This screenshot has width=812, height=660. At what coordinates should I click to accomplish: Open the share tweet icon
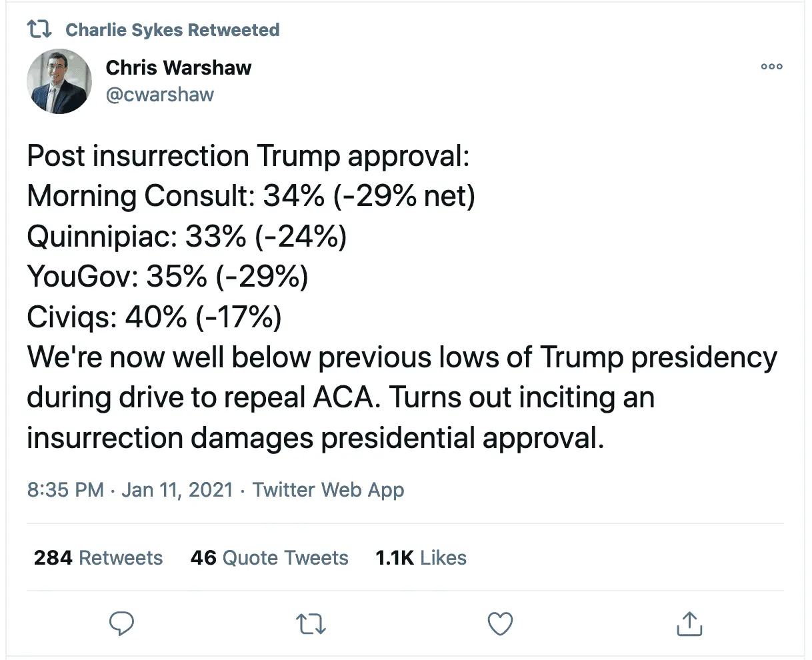coord(689,624)
